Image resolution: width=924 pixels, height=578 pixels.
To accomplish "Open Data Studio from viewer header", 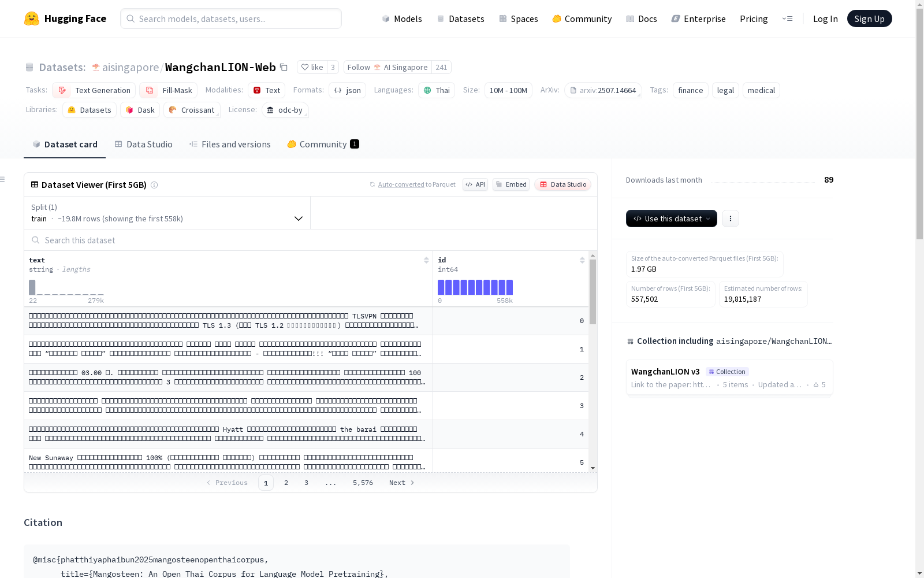I will tap(562, 184).
